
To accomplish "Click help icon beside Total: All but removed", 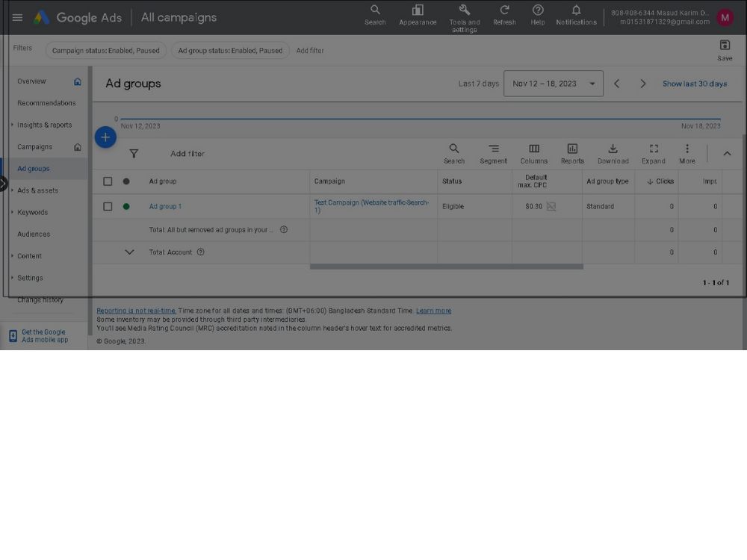I will coord(283,229).
